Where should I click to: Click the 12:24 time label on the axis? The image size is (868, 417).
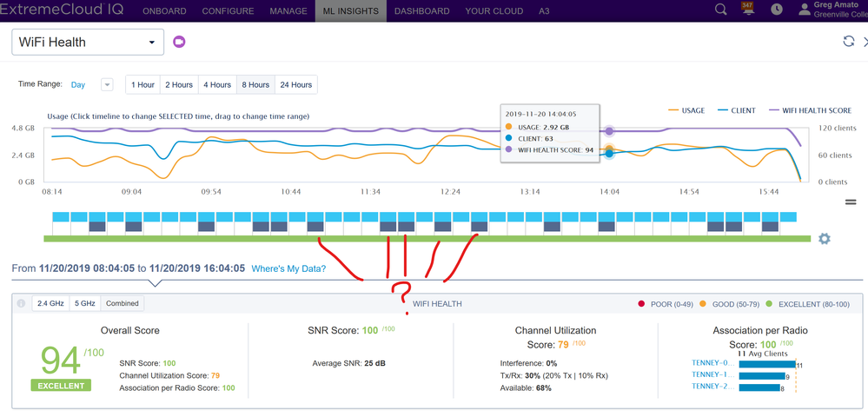[x=450, y=192]
